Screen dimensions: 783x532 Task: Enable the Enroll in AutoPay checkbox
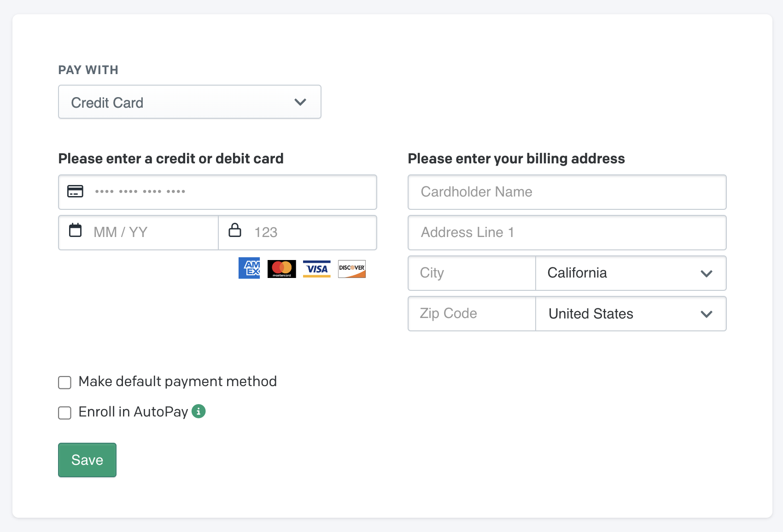click(65, 413)
